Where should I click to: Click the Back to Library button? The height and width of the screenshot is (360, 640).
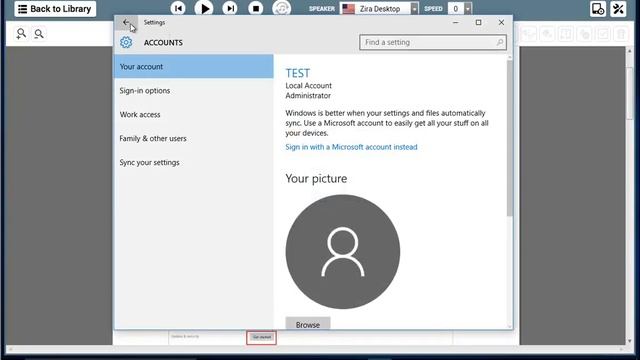coord(55,9)
